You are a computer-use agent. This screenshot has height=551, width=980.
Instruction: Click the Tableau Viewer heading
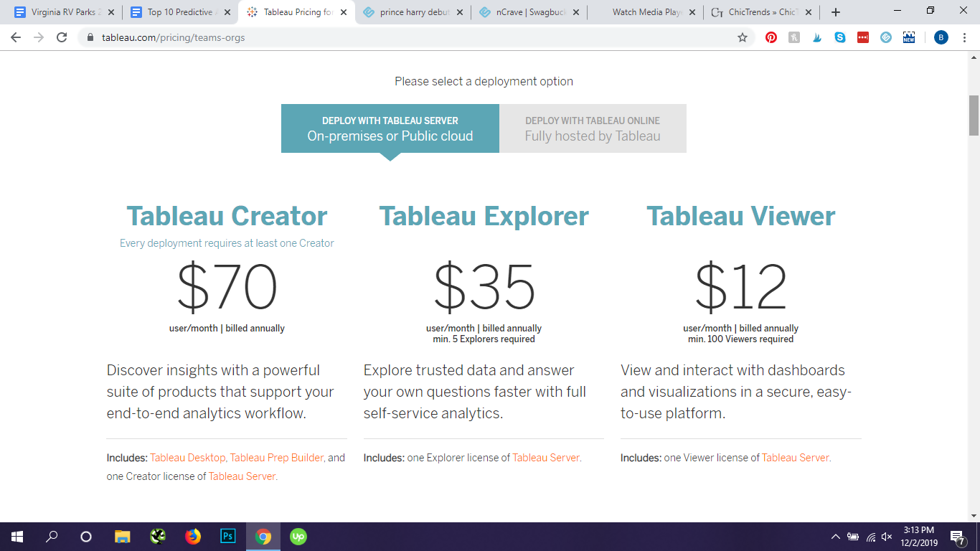point(741,216)
